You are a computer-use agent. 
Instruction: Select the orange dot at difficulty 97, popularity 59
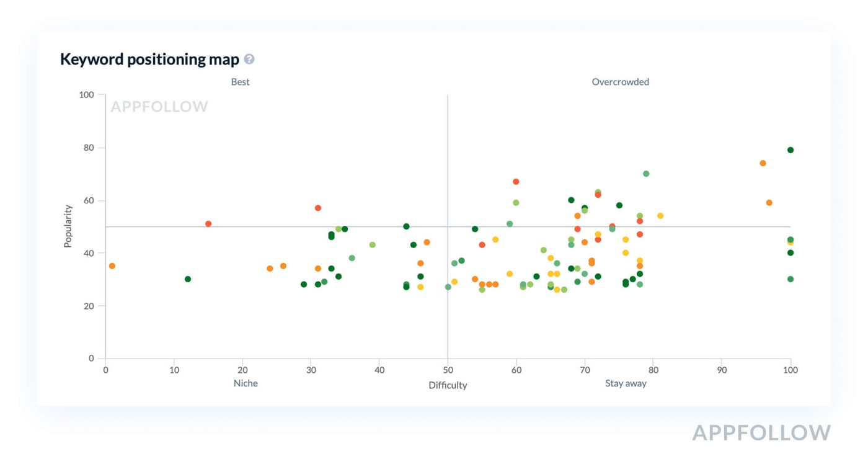point(769,203)
